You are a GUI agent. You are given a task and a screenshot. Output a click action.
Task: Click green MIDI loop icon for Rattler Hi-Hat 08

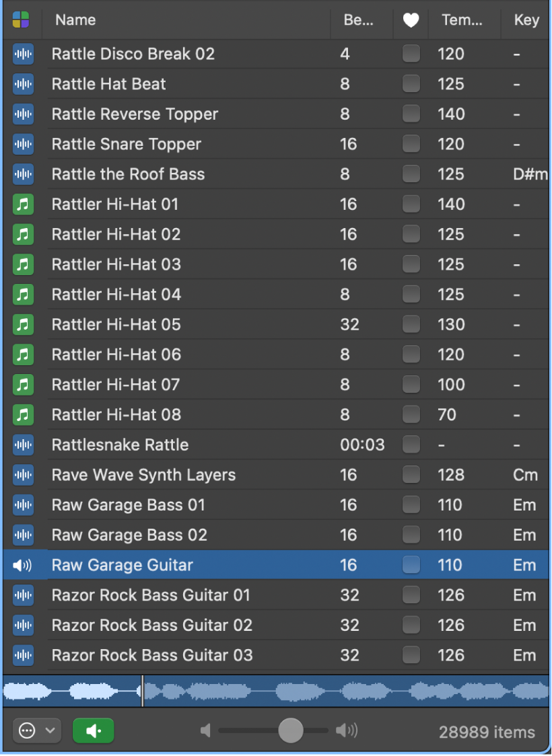(23, 414)
